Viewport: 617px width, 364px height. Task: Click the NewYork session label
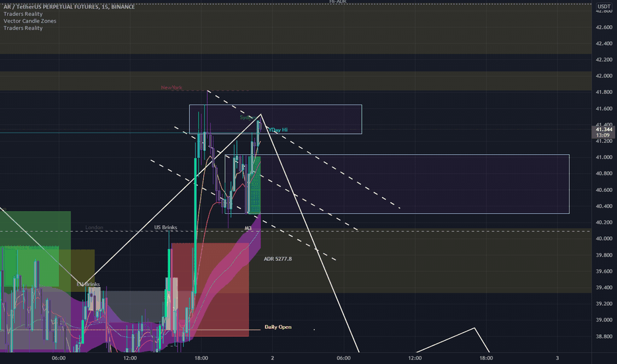click(171, 87)
